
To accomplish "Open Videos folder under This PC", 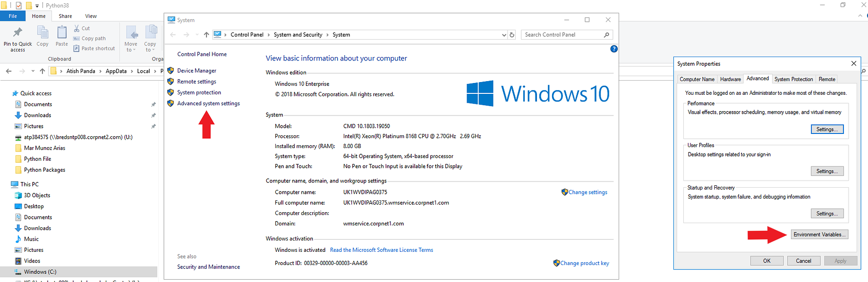I will click(x=32, y=261).
